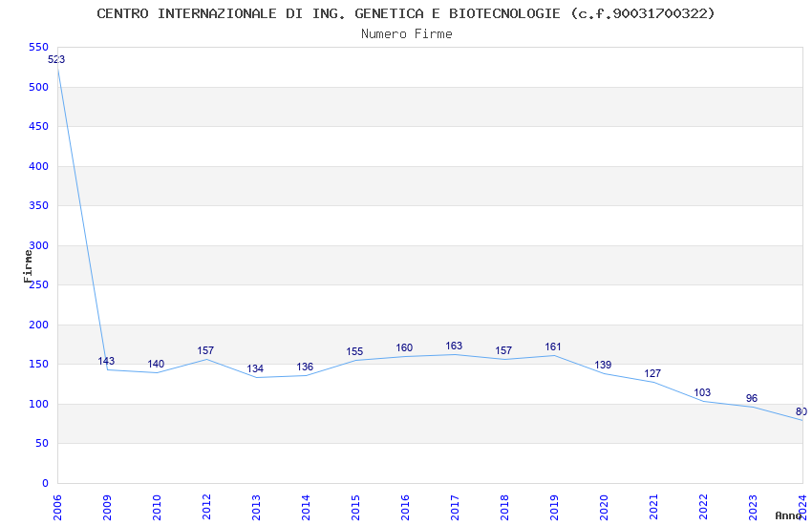The height and width of the screenshot is (525, 812).
Task: Click the x-axis year label 2022
Action: 703,507
